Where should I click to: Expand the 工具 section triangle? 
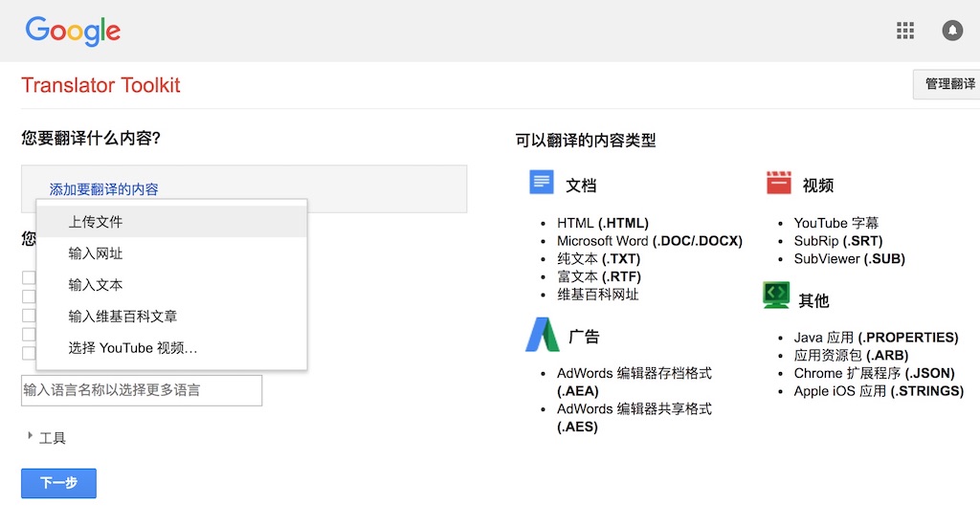30,436
